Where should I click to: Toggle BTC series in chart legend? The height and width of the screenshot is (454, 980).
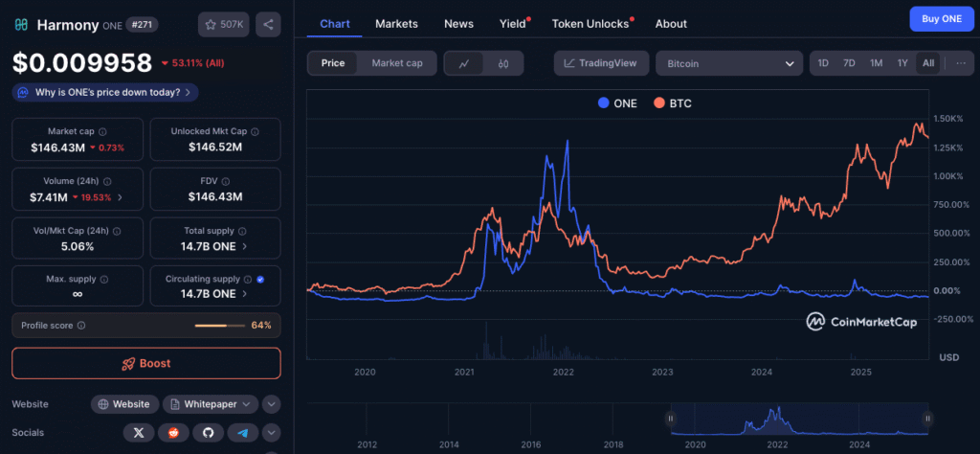click(x=673, y=103)
